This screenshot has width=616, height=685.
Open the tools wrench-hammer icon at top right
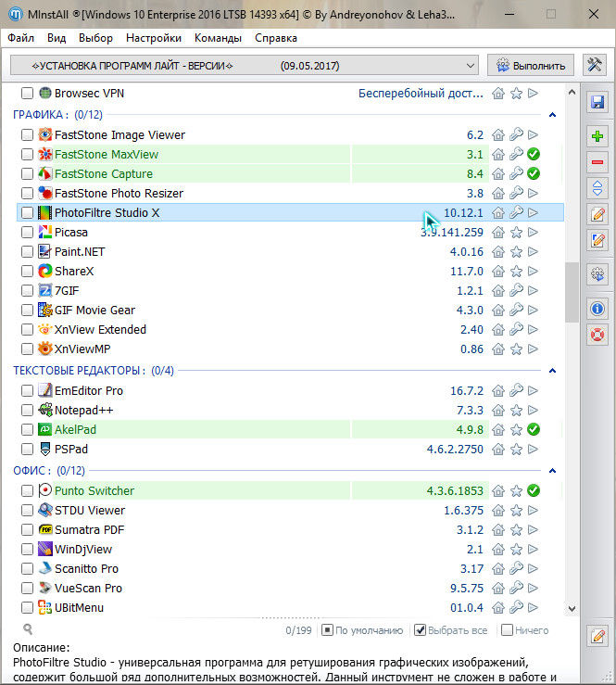point(595,65)
